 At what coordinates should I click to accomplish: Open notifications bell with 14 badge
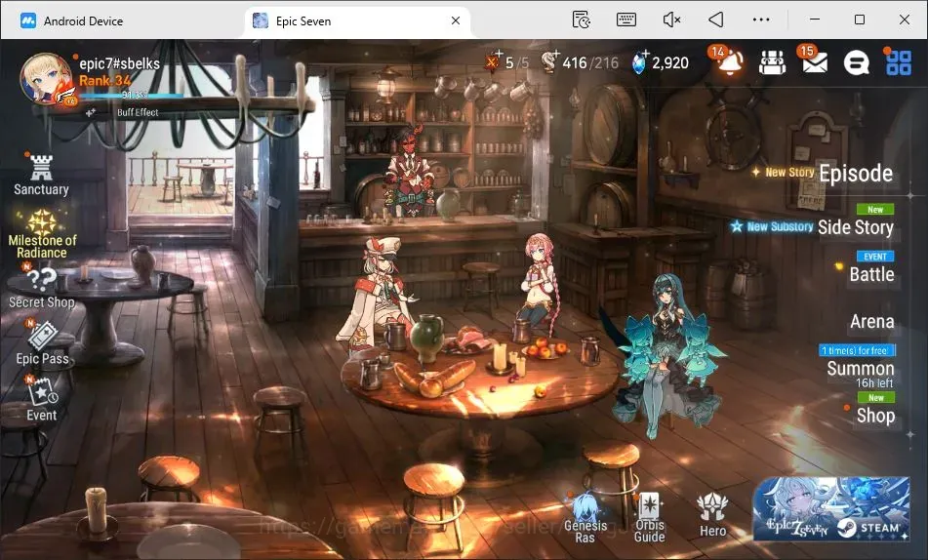[x=729, y=60]
